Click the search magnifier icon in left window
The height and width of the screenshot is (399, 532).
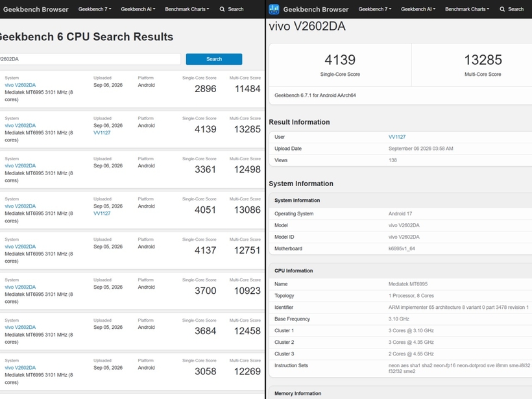pyautogui.click(x=222, y=9)
